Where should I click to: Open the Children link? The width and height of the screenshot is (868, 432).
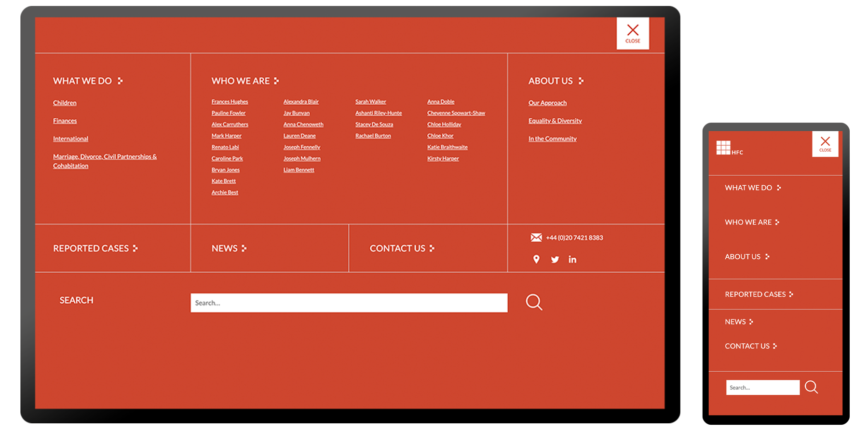(65, 103)
